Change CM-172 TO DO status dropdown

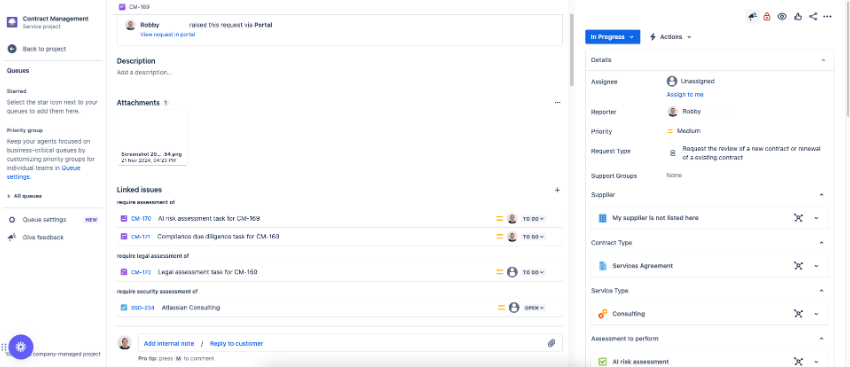tap(533, 272)
